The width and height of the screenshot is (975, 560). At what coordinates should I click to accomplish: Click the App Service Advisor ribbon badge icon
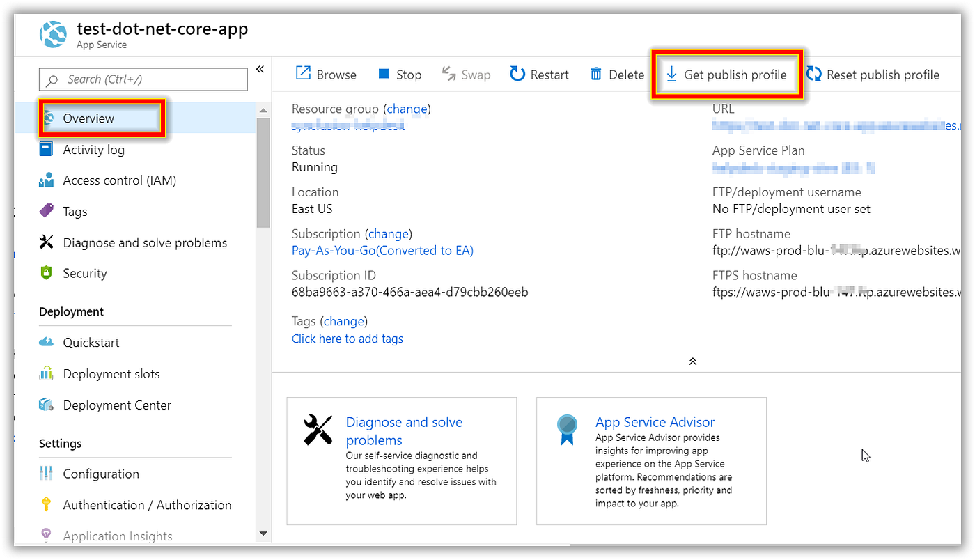(568, 430)
